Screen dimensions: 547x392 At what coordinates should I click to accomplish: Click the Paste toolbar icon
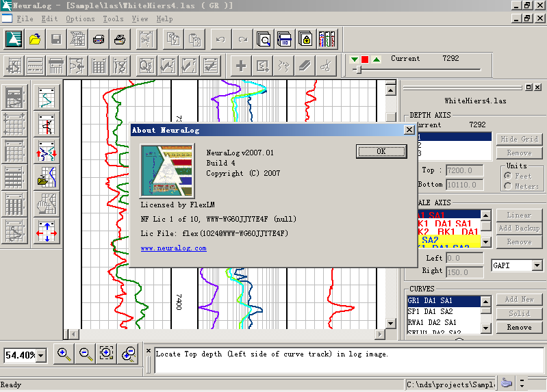click(x=194, y=39)
